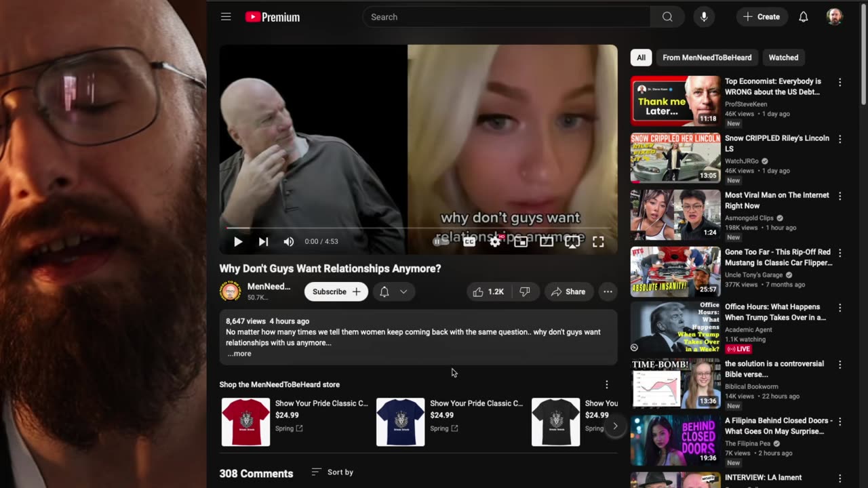Share the video
This screenshot has height=488, width=868.
click(x=568, y=291)
